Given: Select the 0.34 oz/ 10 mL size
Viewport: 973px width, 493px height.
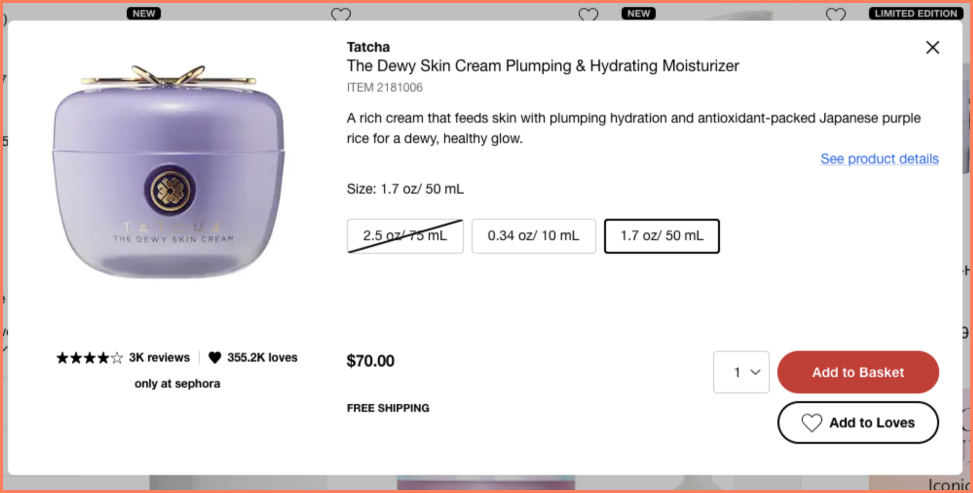Looking at the screenshot, I should pos(533,236).
